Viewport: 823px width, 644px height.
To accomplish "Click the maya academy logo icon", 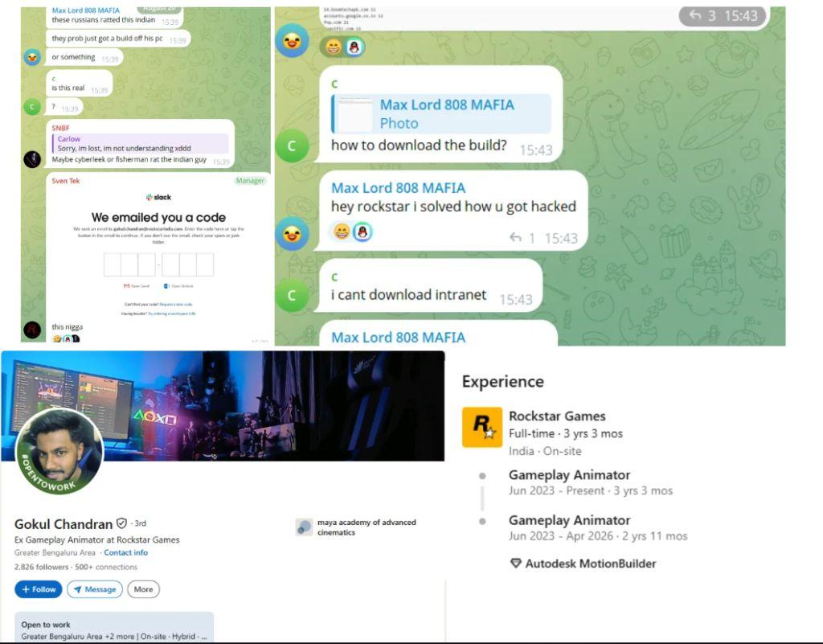I will (x=304, y=527).
